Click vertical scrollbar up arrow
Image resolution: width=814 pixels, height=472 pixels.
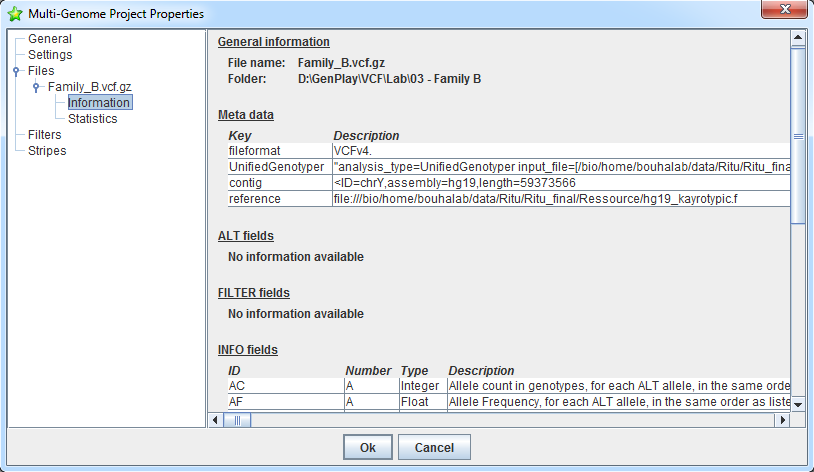[x=798, y=40]
